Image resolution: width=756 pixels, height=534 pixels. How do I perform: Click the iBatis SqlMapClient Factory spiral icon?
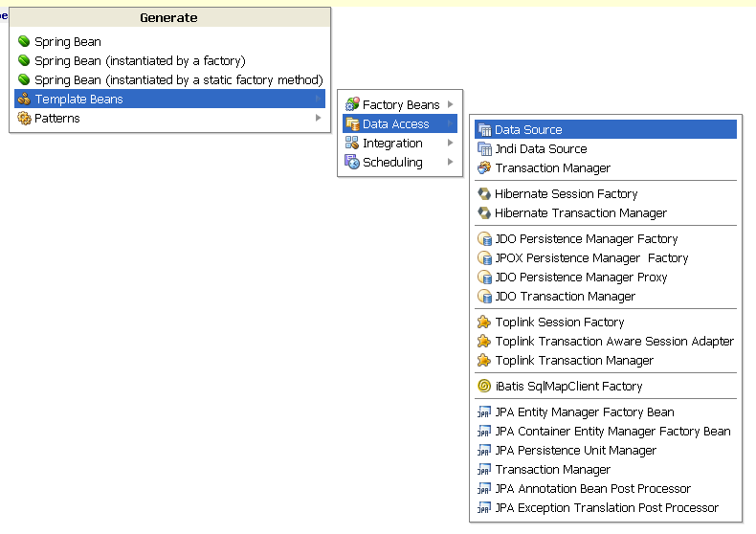(484, 387)
